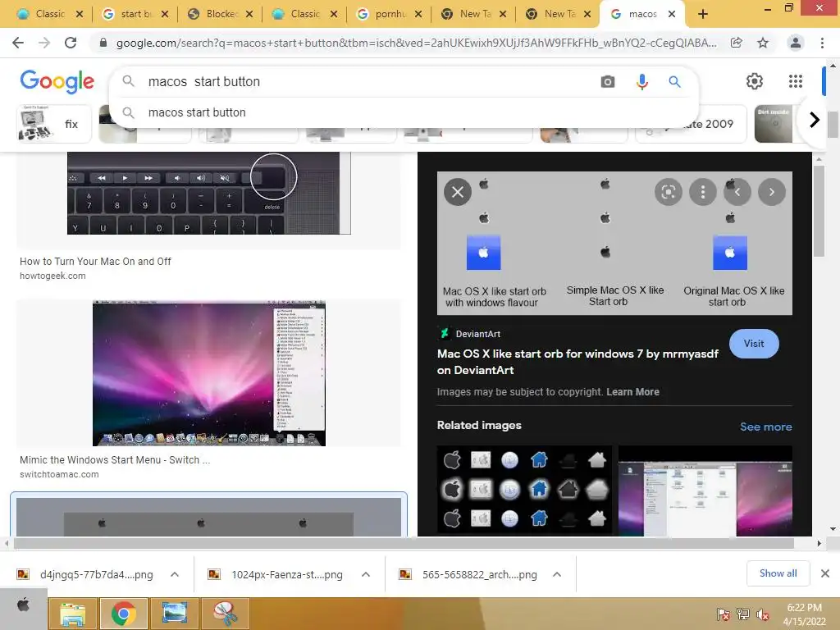This screenshot has height=630, width=840.
Task: Click the Visit button for DeviantArt
Action: [x=754, y=344]
